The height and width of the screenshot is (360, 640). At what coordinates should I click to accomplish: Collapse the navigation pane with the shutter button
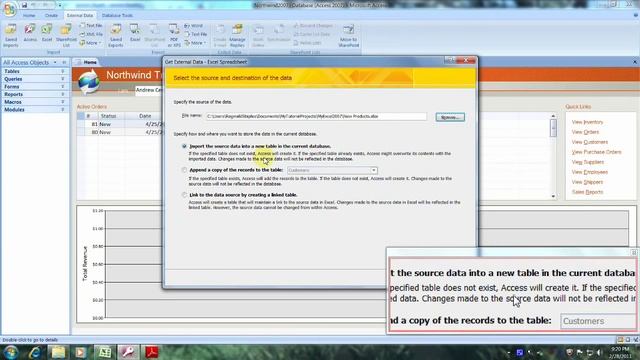coord(64,62)
